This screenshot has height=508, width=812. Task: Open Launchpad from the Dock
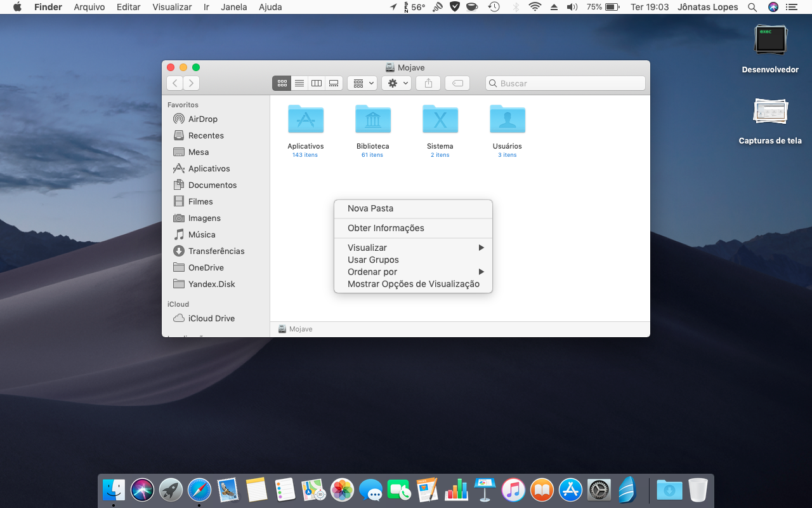coord(171,490)
